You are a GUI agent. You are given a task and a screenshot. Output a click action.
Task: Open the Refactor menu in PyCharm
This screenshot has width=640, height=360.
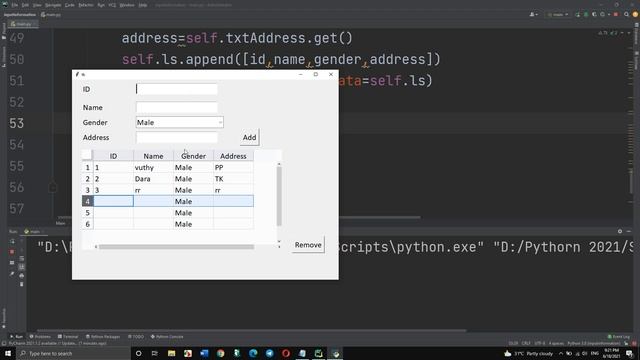point(86,5)
